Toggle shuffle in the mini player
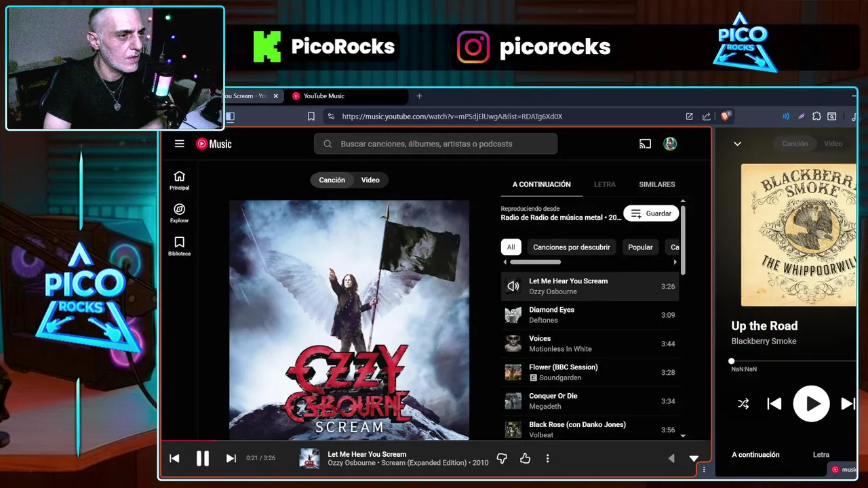This screenshot has width=868, height=488. tap(743, 404)
